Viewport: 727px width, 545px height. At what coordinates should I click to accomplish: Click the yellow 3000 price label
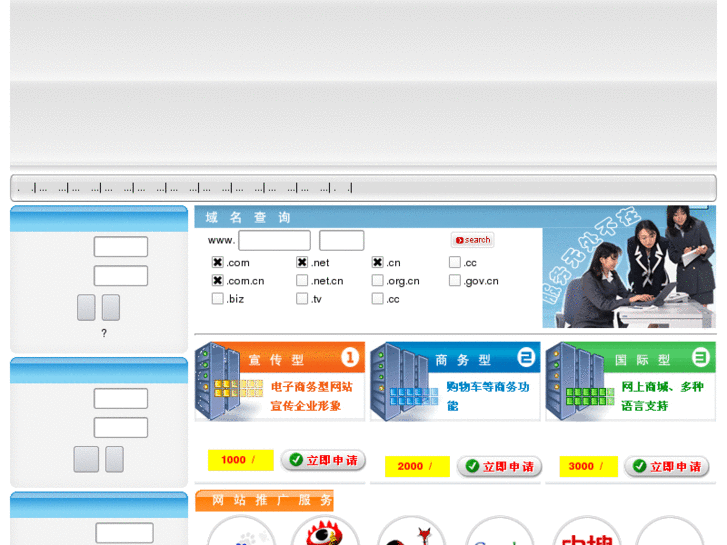(x=588, y=467)
